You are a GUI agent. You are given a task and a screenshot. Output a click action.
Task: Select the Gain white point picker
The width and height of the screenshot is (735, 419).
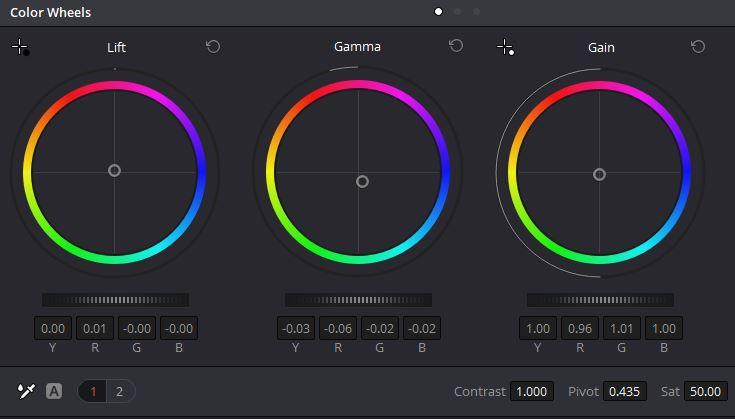coord(506,47)
